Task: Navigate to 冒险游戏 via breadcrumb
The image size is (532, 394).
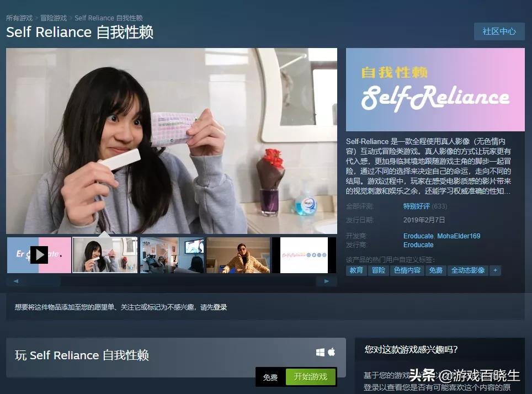Action: click(x=53, y=17)
